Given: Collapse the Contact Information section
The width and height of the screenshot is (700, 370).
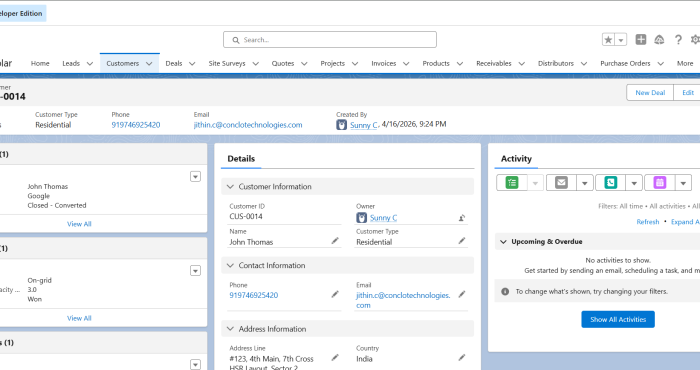Looking at the screenshot, I should click(x=230, y=265).
